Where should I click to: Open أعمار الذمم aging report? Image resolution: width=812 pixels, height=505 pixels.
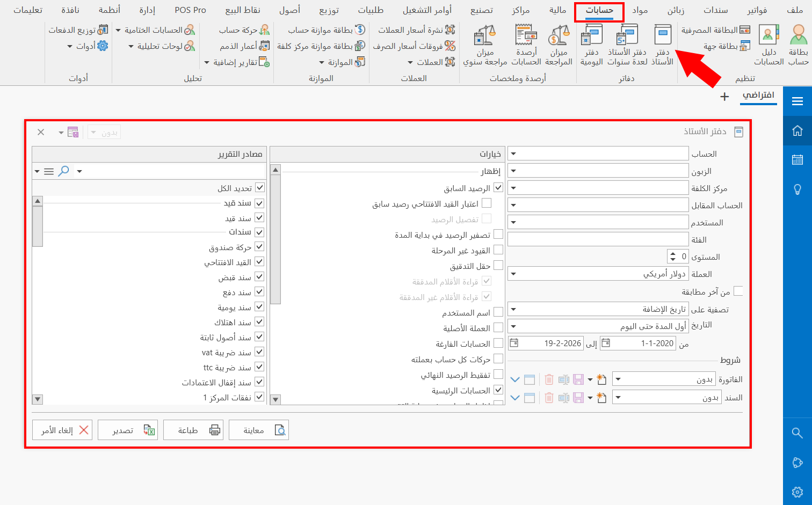pyautogui.click(x=244, y=46)
